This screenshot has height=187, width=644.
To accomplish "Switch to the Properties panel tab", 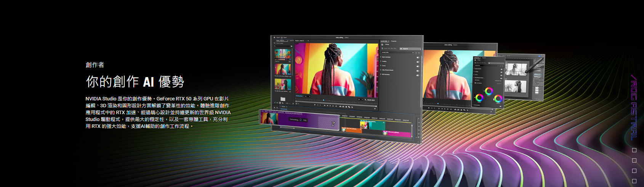I will [x=394, y=41].
